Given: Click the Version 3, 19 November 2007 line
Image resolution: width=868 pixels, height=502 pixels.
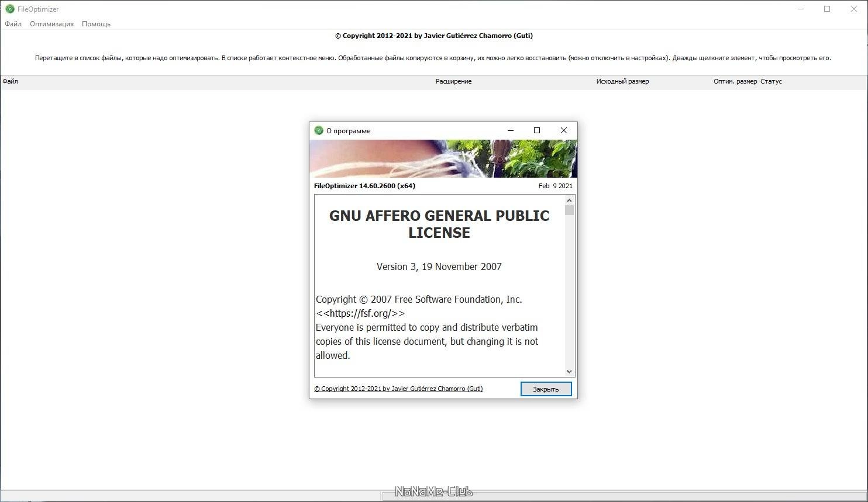Looking at the screenshot, I should (x=439, y=266).
